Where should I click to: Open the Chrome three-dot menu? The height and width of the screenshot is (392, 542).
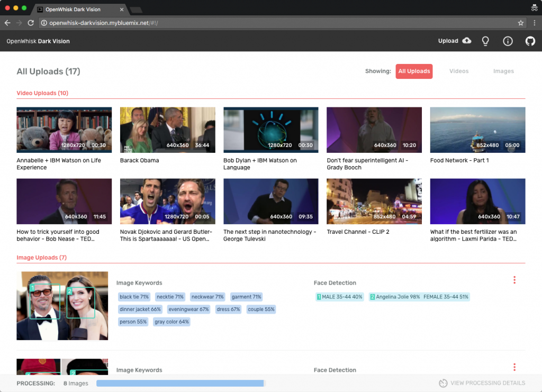click(535, 23)
